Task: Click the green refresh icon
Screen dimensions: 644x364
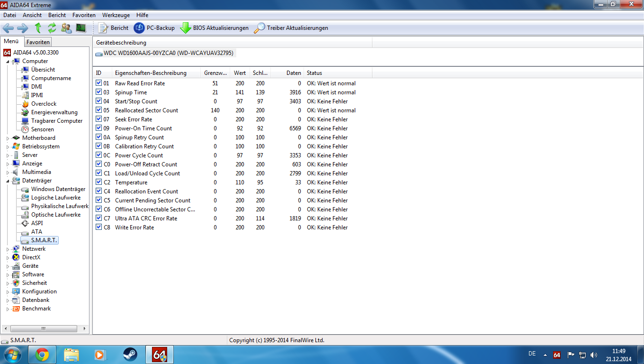Action: point(52,28)
